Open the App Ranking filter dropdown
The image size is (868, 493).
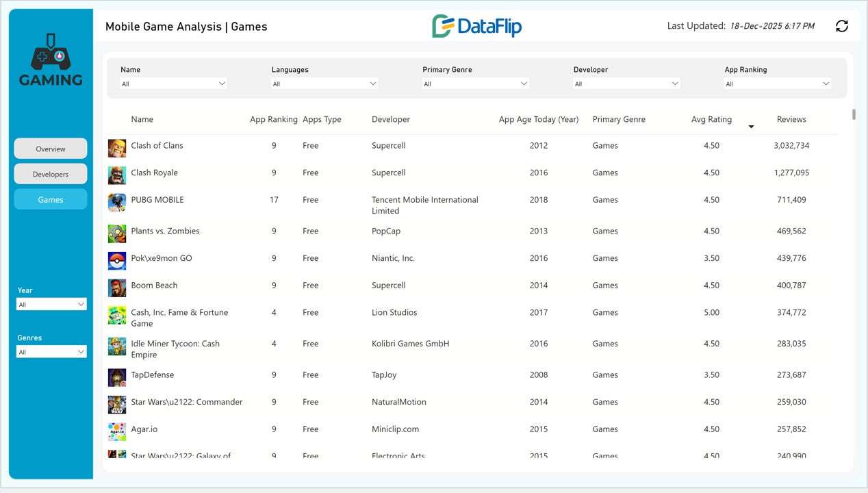778,84
